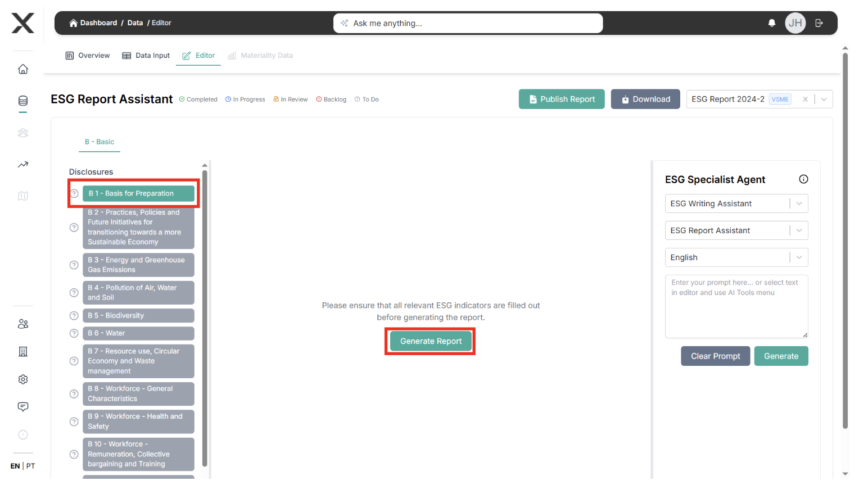Click the X logo in the sidebar
This screenshot has height=499, width=868.
point(23,23)
